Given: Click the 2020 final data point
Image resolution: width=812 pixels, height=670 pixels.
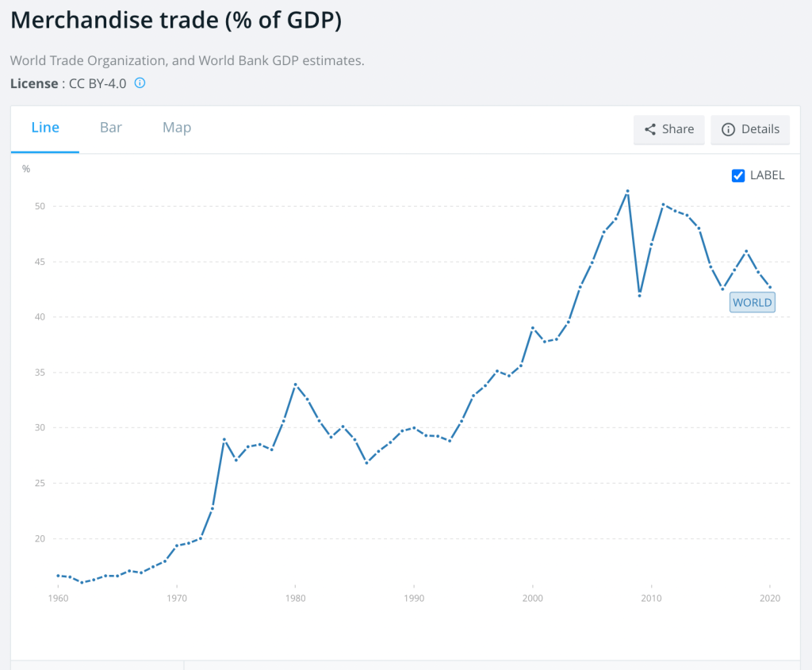Looking at the screenshot, I should coord(770,288).
